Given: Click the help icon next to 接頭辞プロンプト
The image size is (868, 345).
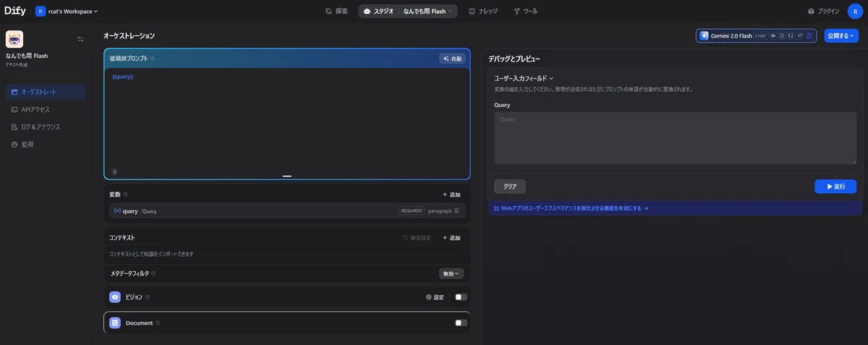Looking at the screenshot, I should [x=153, y=59].
